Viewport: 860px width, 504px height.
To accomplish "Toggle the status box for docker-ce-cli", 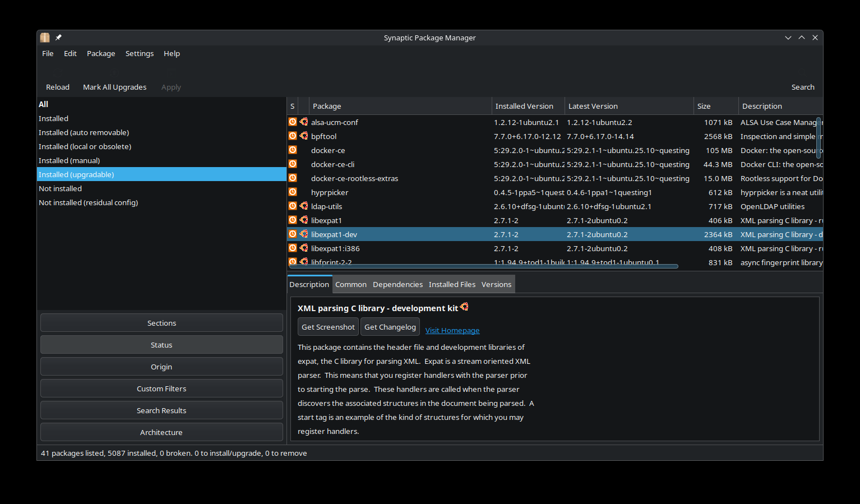I will 293,164.
